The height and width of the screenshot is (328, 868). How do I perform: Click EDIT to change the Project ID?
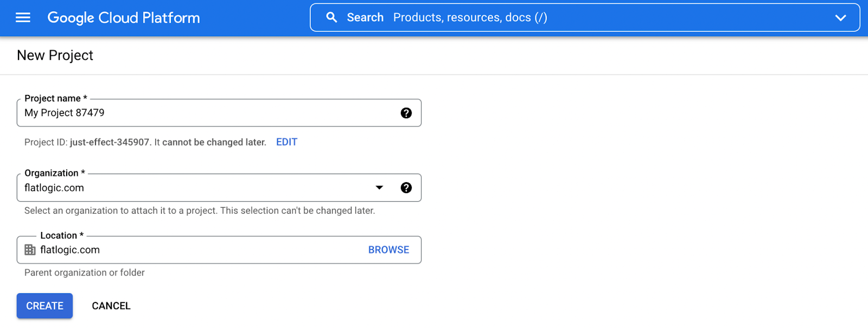click(x=286, y=142)
